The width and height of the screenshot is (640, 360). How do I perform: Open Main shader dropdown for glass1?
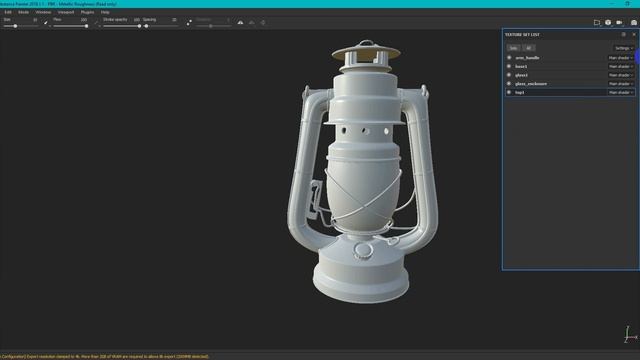pos(621,75)
